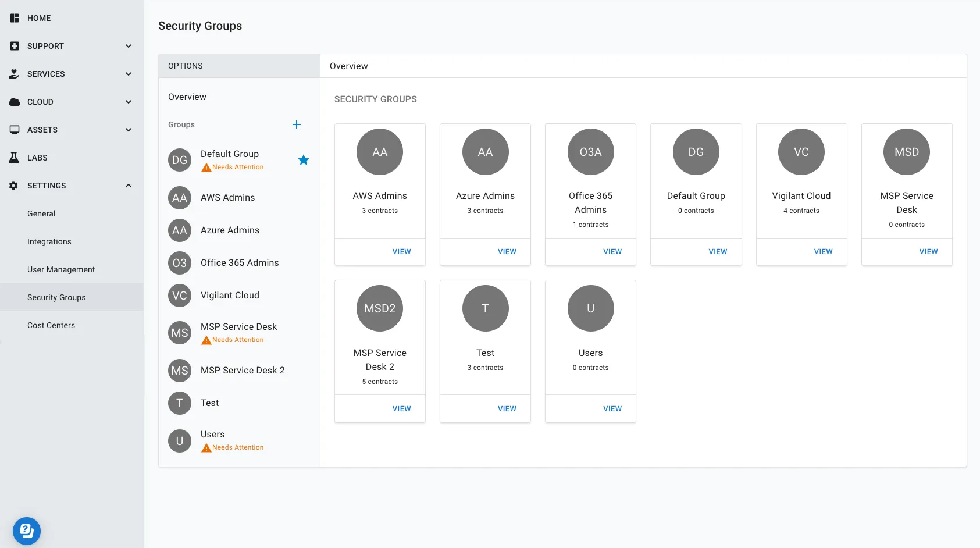Click VIEW on the Test group card
The width and height of the screenshot is (980, 548).
coord(507,409)
